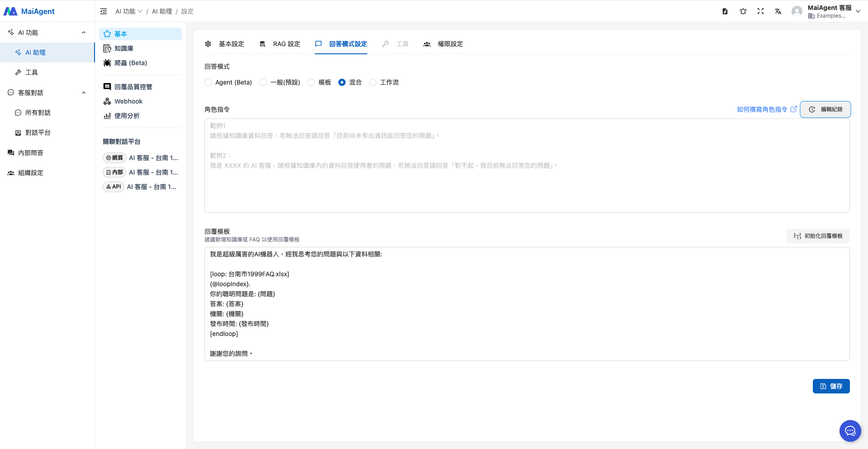Screen dimensions: 868x449
Task: Click the sidebar collapse menu icon
Action: pyautogui.click(x=104, y=11)
